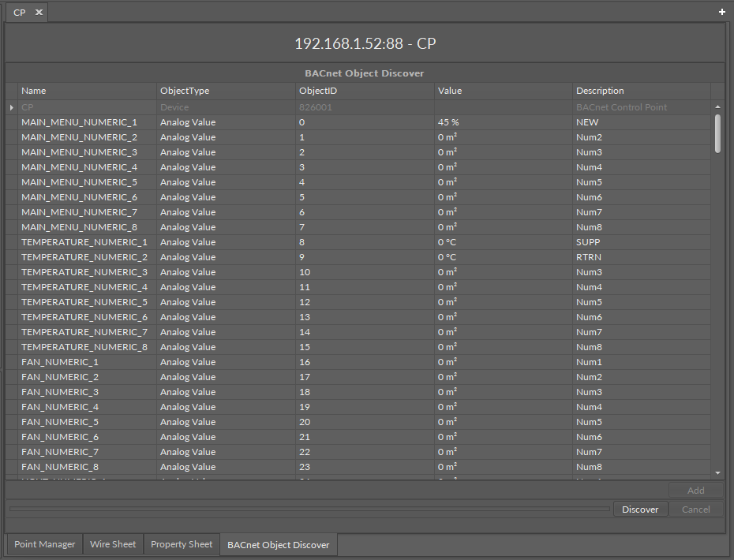This screenshot has height=560, width=734.
Task: Click the ObjectID column header
Action: [x=365, y=91]
